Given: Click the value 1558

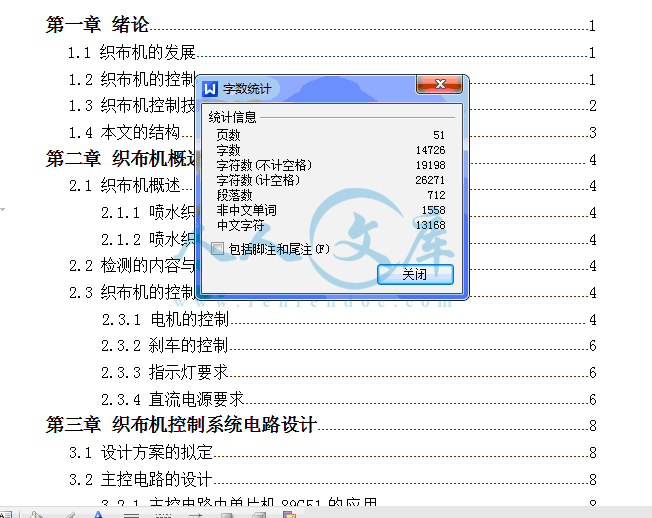Looking at the screenshot, I should click(x=434, y=210).
